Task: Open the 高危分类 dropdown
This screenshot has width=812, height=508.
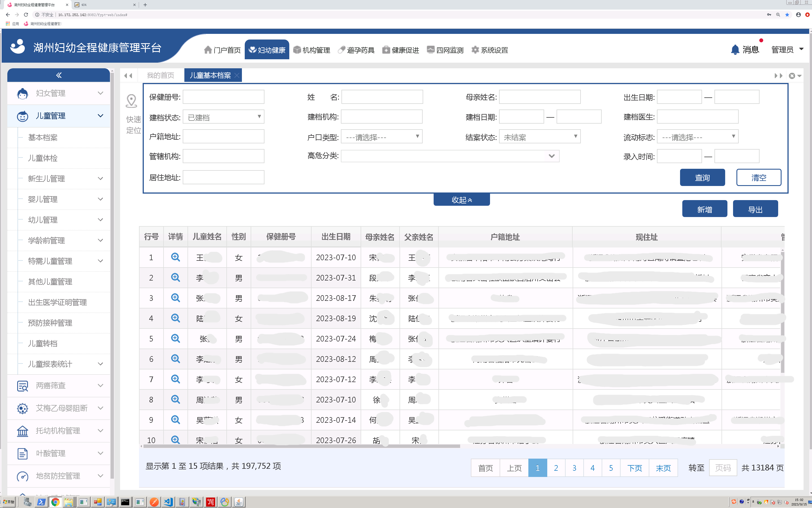Action: tap(450, 156)
